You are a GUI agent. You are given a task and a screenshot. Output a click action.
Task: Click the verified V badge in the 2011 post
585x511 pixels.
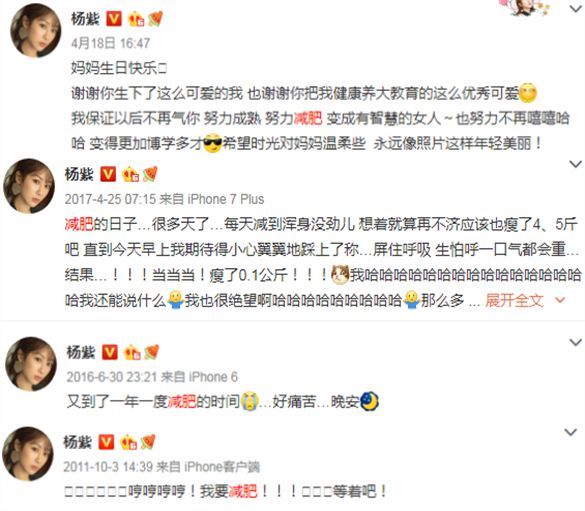[x=106, y=442]
